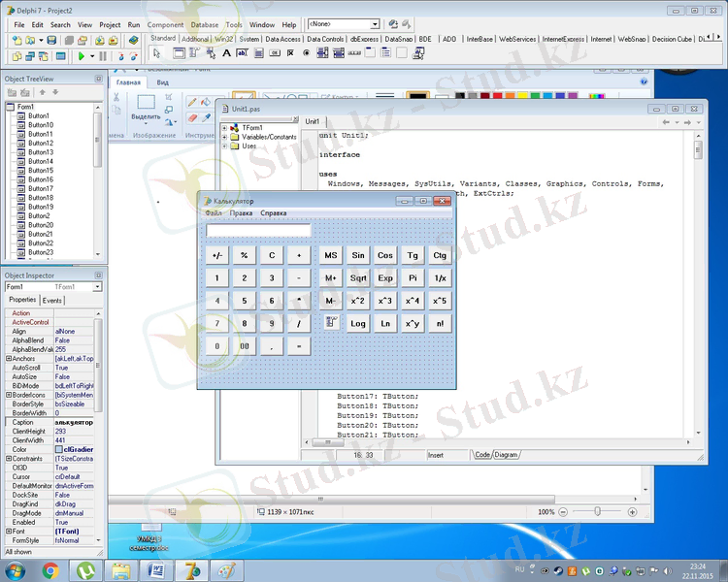The image size is (728, 582).
Task: Switch to Diagram tab in code editor
Action: (506, 454)
